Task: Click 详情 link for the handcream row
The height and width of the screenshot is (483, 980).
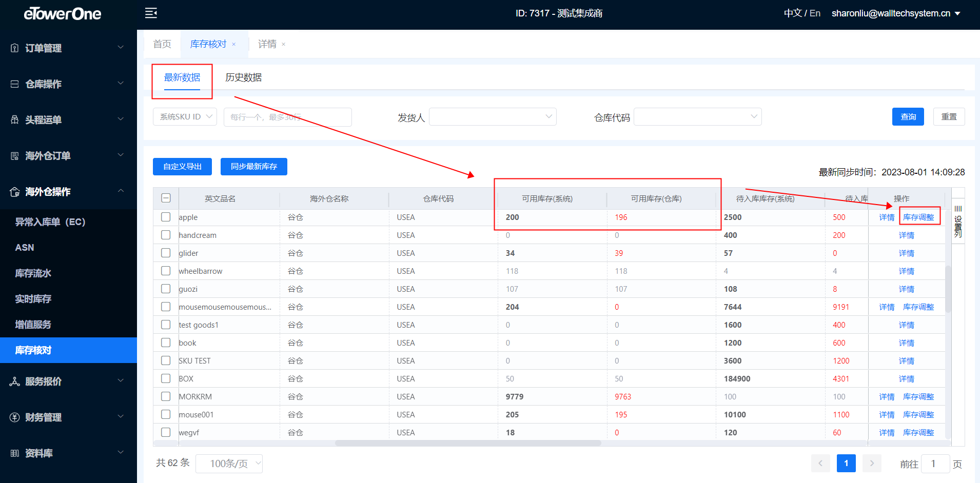Action: click(x=907, y=235)
